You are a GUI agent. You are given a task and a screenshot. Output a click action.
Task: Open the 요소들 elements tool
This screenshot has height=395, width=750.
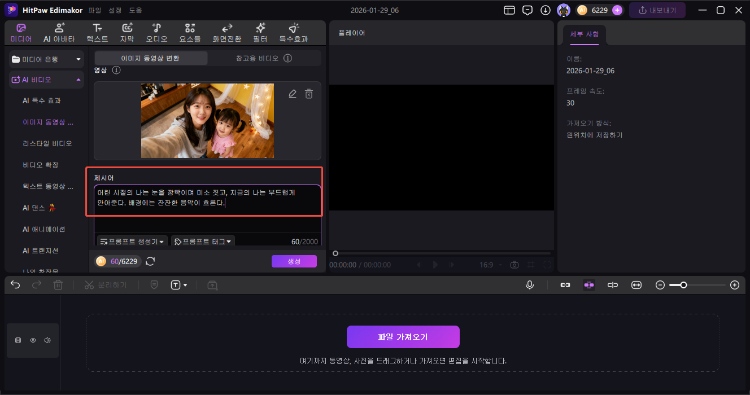click(x=190, y=33)
